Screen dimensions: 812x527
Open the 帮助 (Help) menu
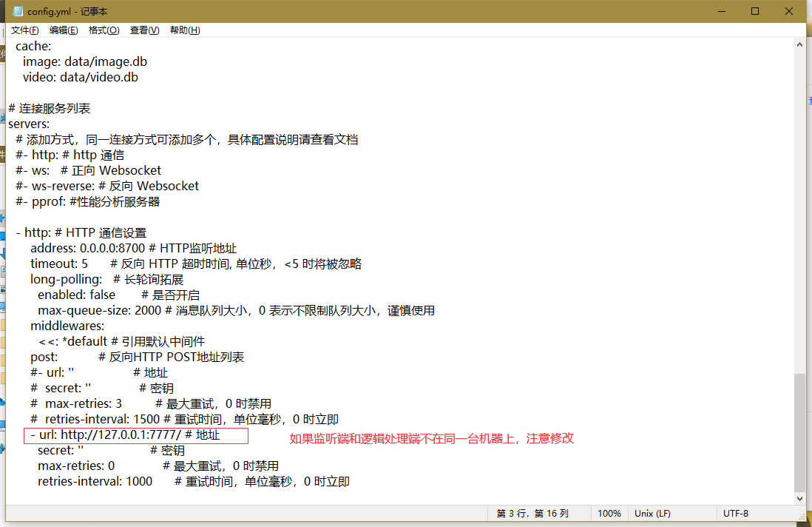(x=185, y=30)
